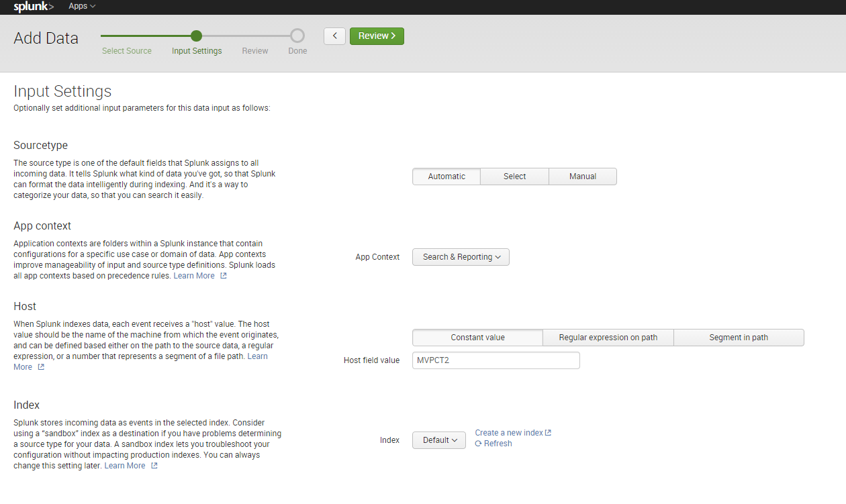The width and height of the screenshot is (846, 504).
Task: Click the Host field value label
Action: [x=371, y=360]
